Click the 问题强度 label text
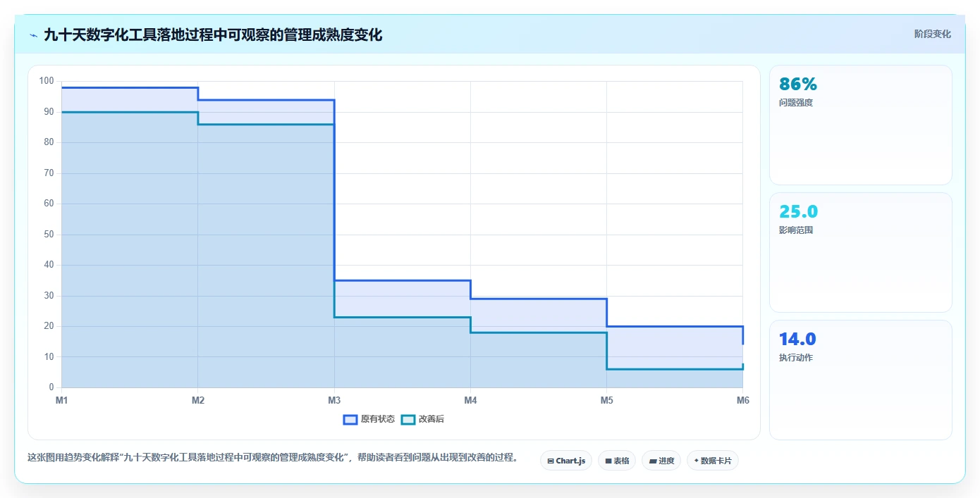The image size is (980, 498). point(796,103)
